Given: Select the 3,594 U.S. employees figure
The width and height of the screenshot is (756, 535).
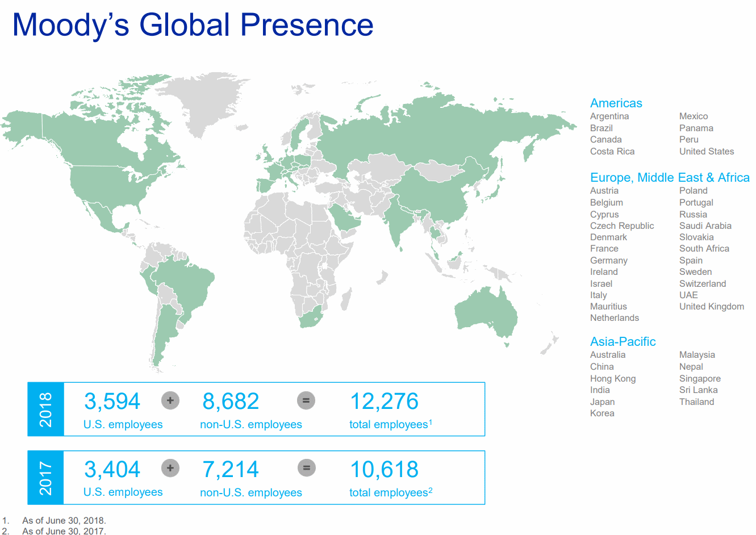Looking at the screenshot, I should coord(112,402).
